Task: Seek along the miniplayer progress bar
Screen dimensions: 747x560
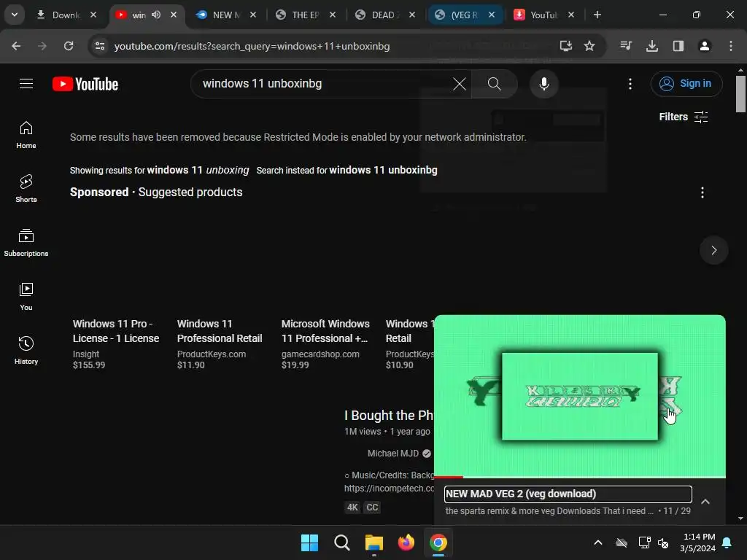Action: coord(580,477)
